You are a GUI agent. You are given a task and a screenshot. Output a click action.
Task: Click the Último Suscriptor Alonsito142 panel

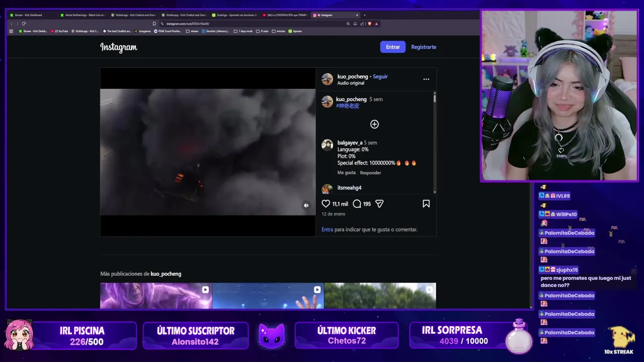click(x=195, y=336)
